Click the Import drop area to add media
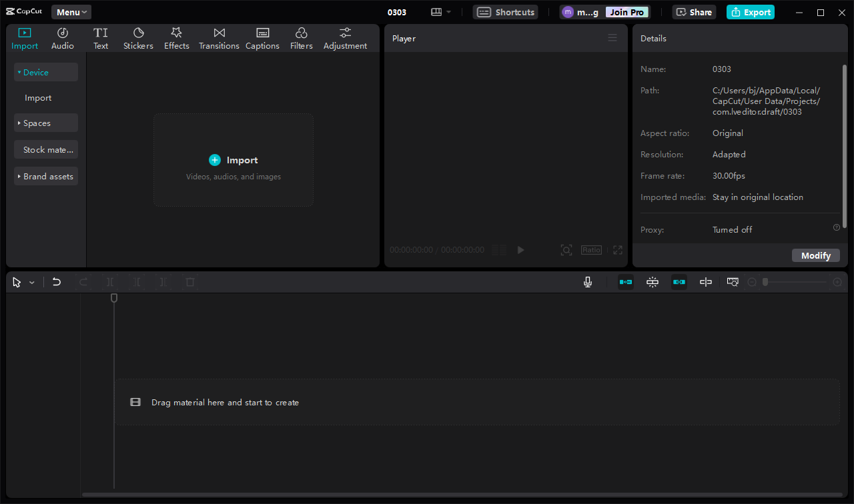 (233, 160)
